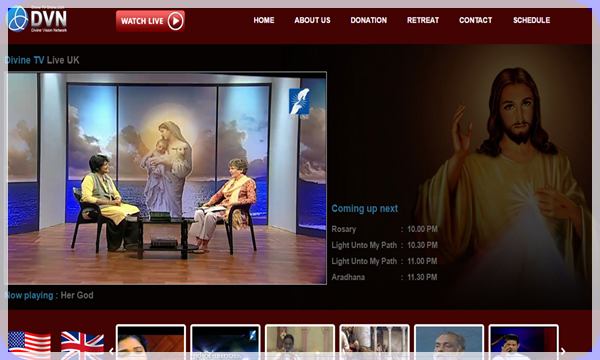Open the Retreat menu item
600x360 pixels.
[423, 20]
